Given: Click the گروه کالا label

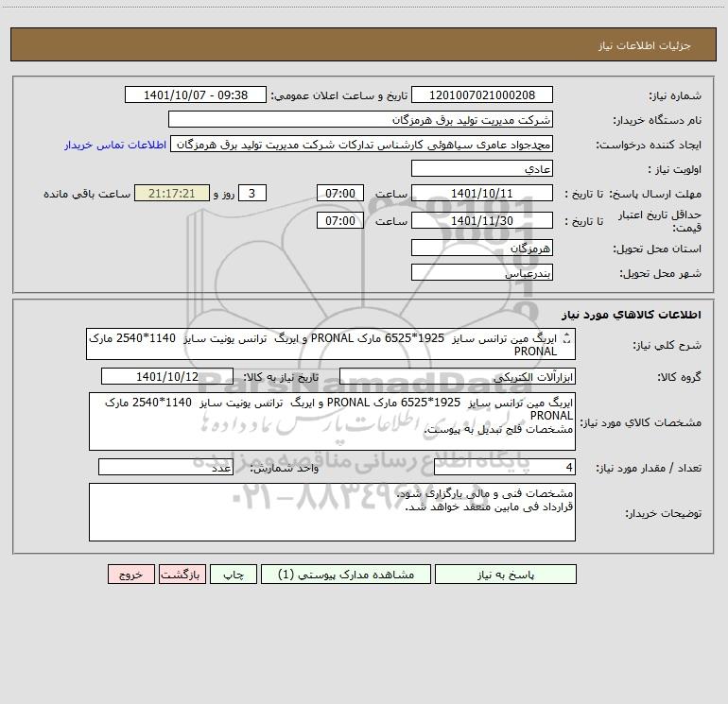Looking at the screenshot, I should 679,377.
